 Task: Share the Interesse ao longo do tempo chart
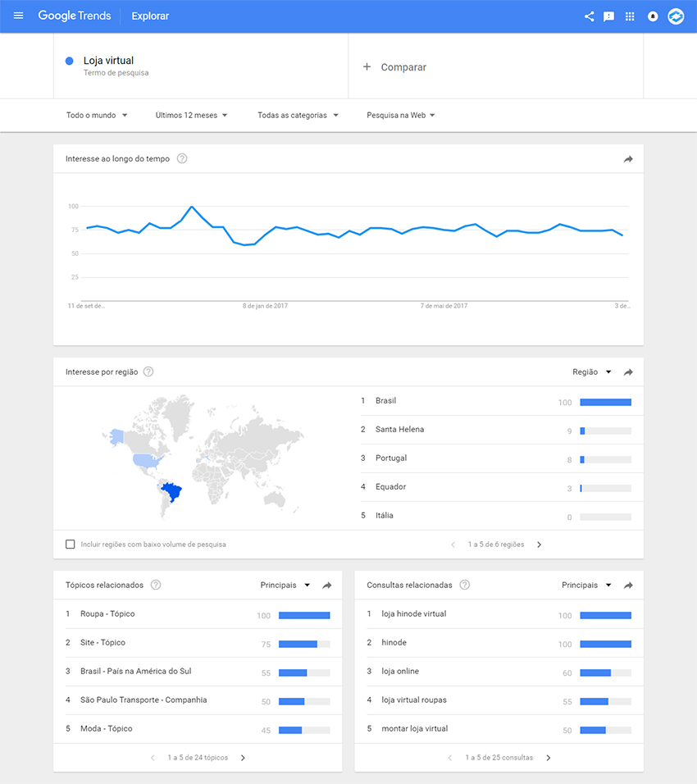628,159
